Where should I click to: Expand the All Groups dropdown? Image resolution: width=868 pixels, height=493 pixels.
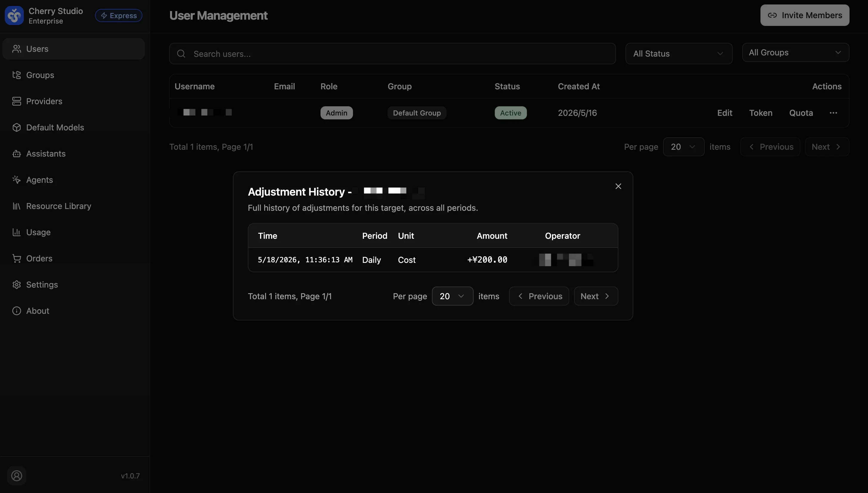click(796, 52)
